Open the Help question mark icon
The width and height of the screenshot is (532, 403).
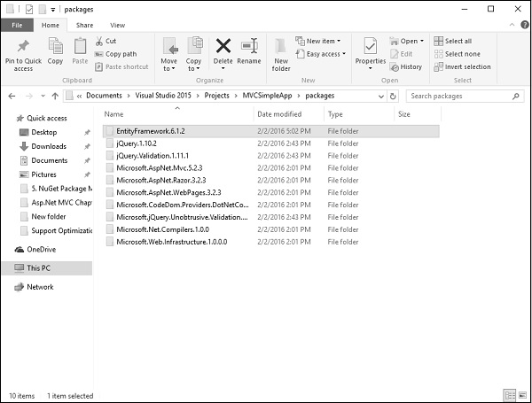point(525,25)
